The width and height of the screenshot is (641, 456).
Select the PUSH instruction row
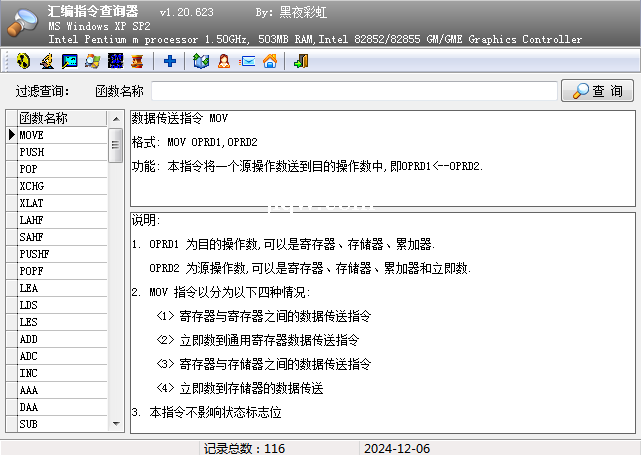(x=60, y=152)
